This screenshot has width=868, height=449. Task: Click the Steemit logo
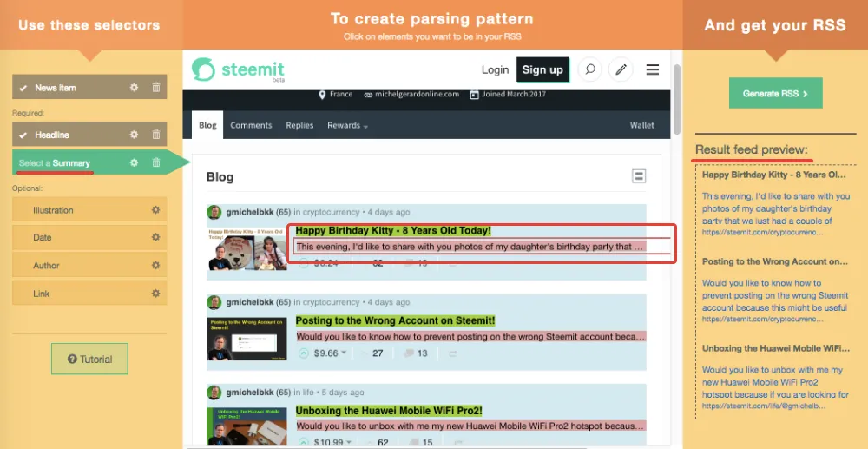click(x=238, y=69)
